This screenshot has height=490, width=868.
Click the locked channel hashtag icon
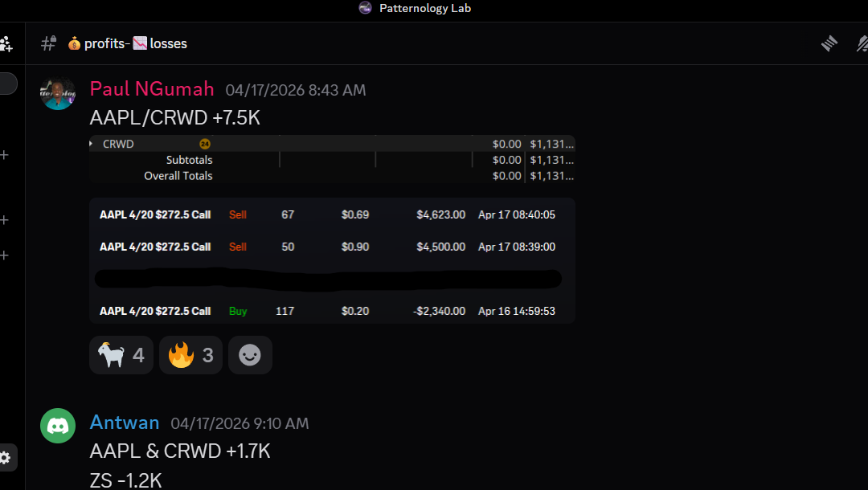[49, 43]
